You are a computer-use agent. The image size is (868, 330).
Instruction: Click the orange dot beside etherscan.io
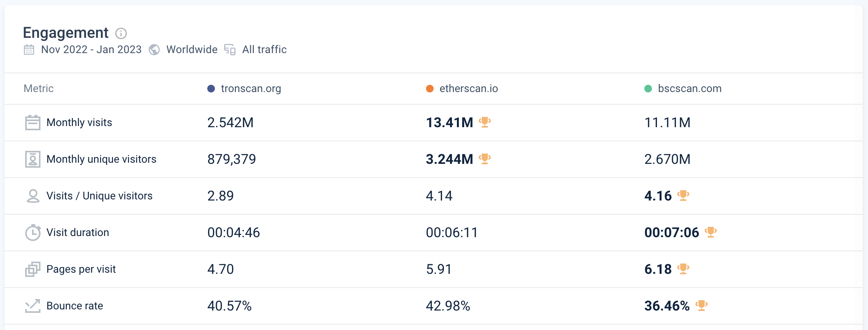[430, 89]
